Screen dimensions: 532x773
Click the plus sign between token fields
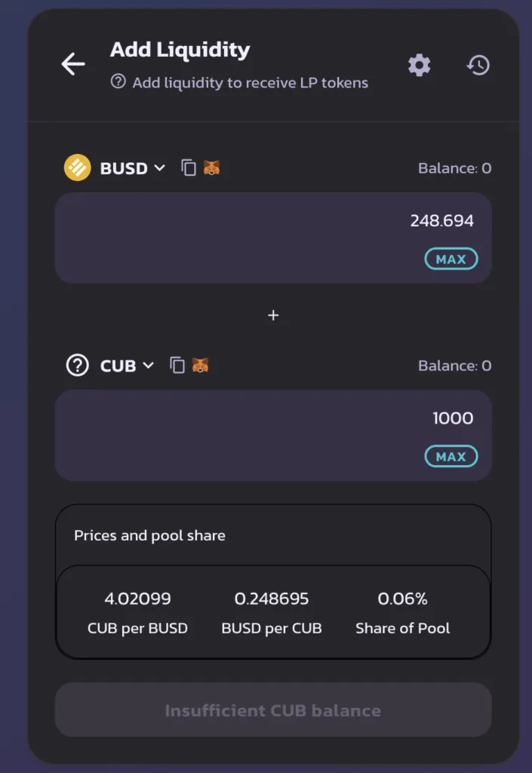click(x=273, y=315)
